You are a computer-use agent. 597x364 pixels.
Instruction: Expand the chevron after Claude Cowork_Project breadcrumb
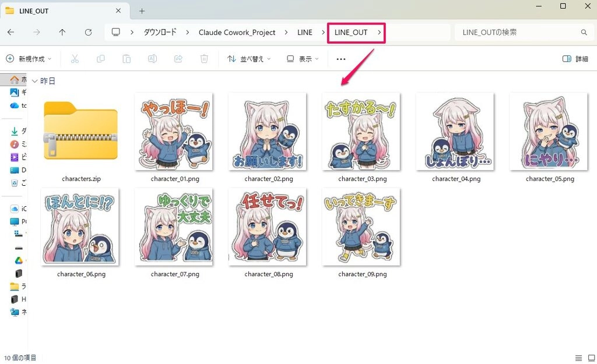click(x=286, y=33)
